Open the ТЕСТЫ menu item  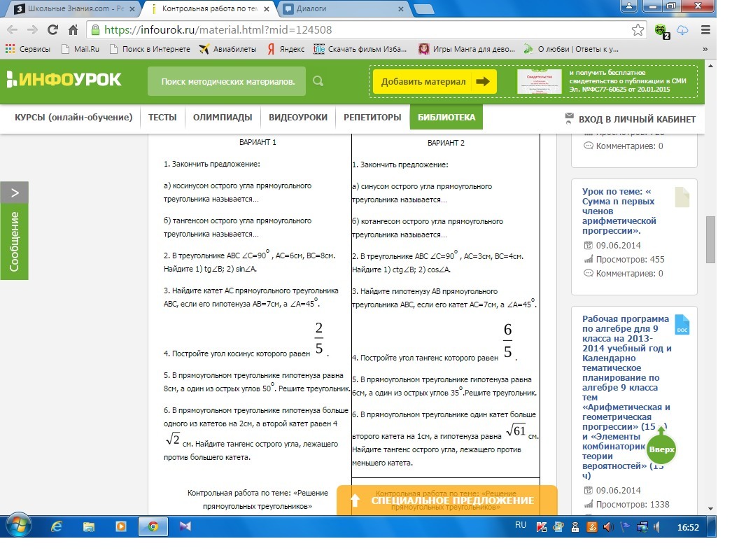click(x=162, y=118)
